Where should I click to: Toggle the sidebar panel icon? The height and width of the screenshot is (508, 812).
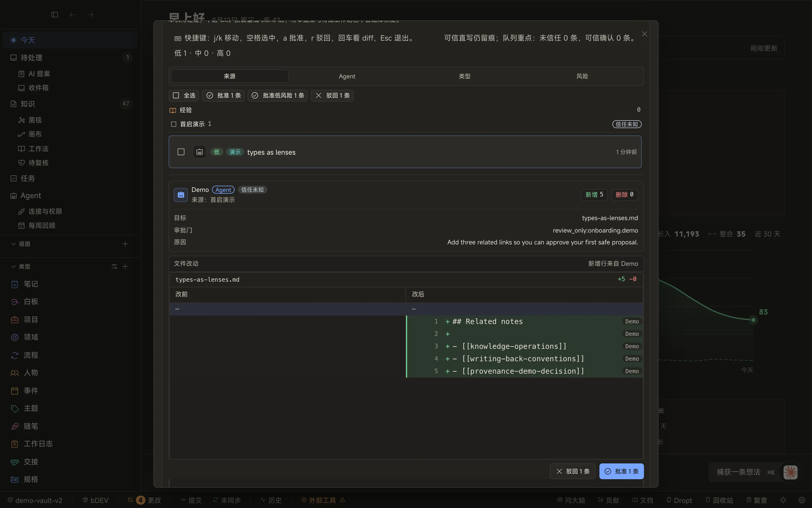point(55,15)
